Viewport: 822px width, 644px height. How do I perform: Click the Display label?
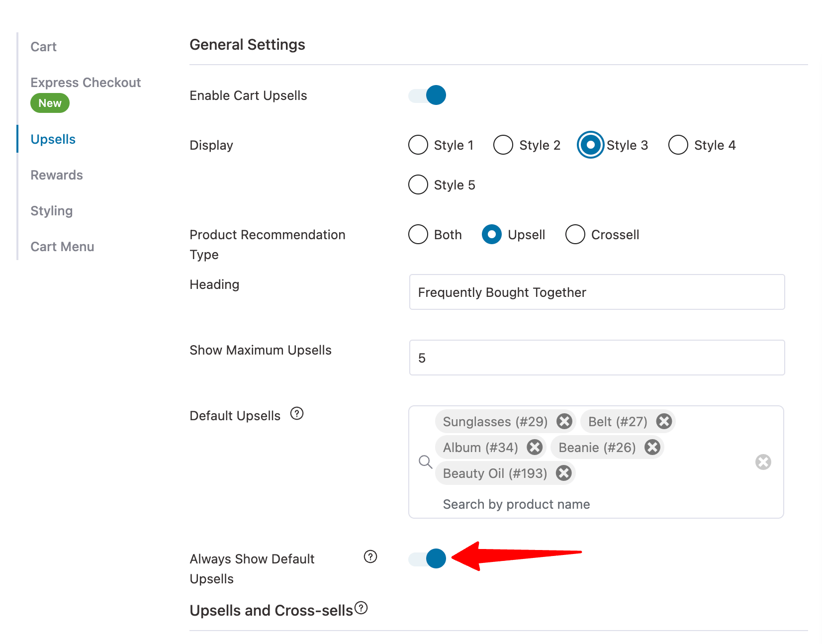pos(211,145)
